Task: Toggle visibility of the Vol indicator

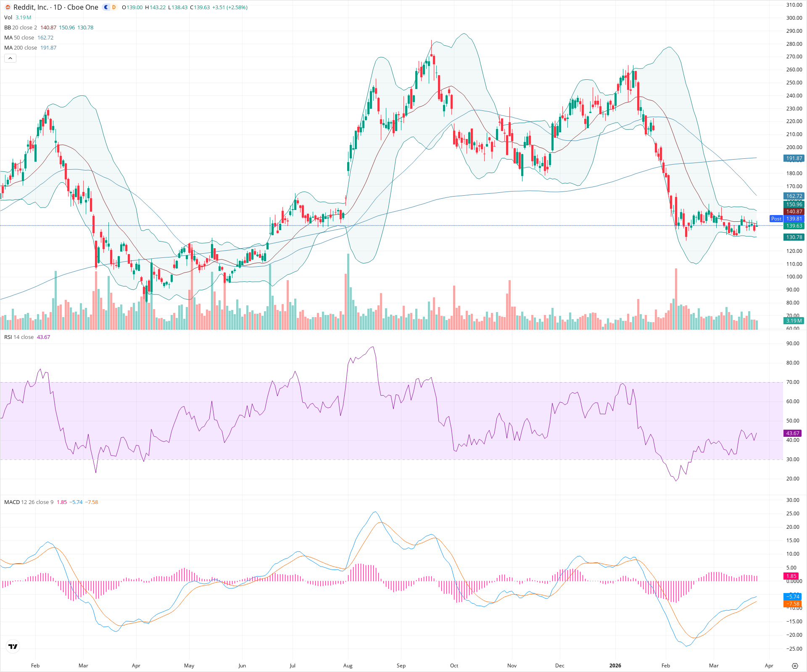Action: click(8, 18)
